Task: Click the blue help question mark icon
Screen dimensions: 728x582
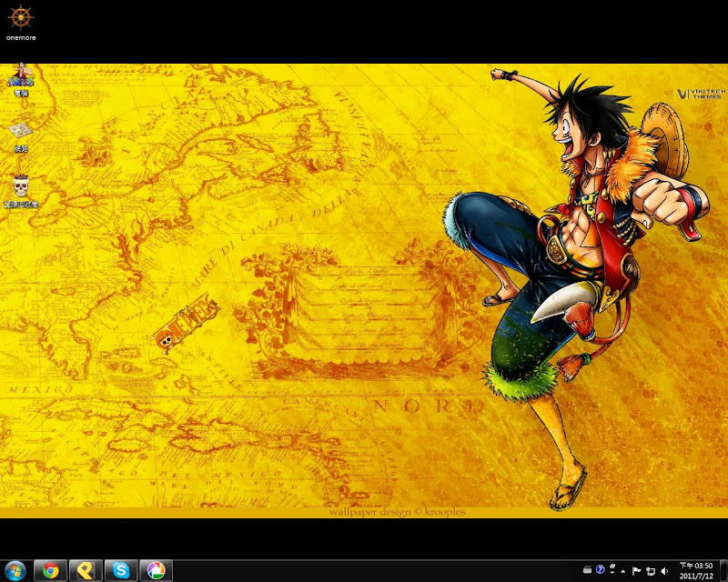Action: tap(601, 569)
